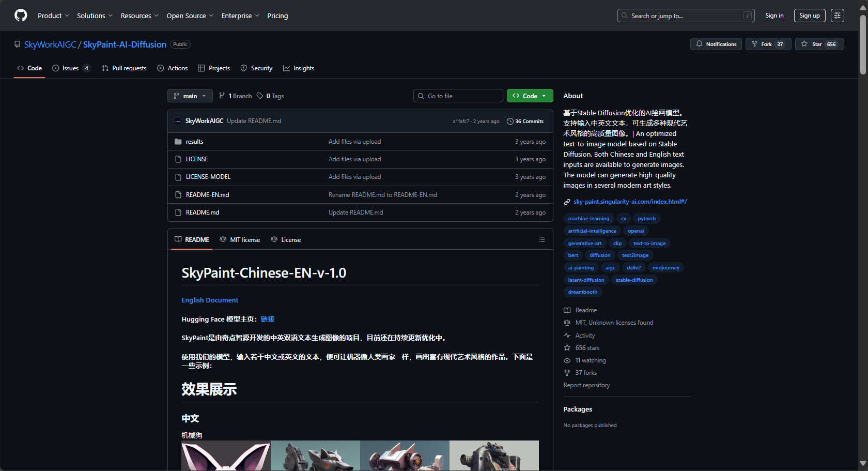Screen dimensions: 868x471
Task: Expand the Solutions menu
Action: pos(95,16)
